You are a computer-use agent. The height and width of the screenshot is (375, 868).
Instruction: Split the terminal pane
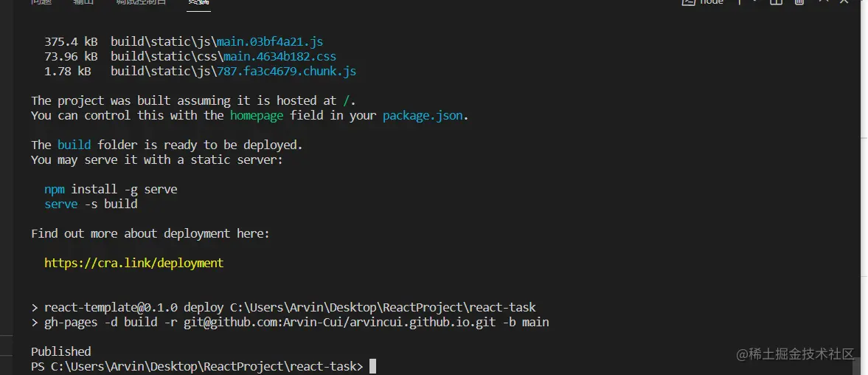tap(776, 2)
